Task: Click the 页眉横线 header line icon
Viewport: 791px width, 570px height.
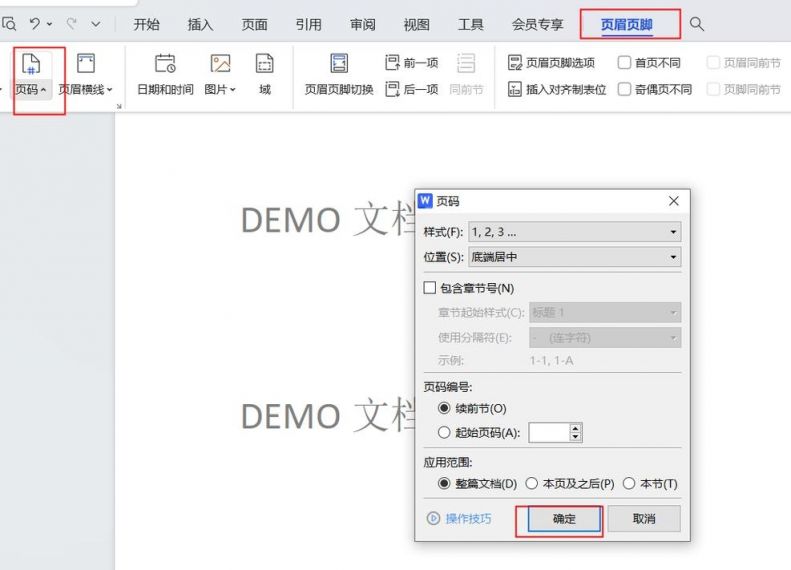Action: 86,64
